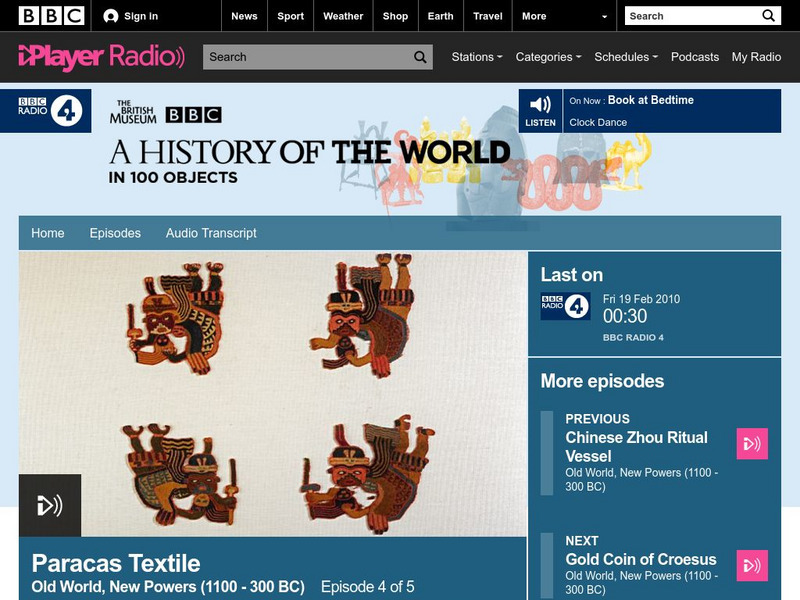Screen dimensions: 800x600
Task: Click Old World, New Powers series under Paracas
Action: [x=168, y=587]
